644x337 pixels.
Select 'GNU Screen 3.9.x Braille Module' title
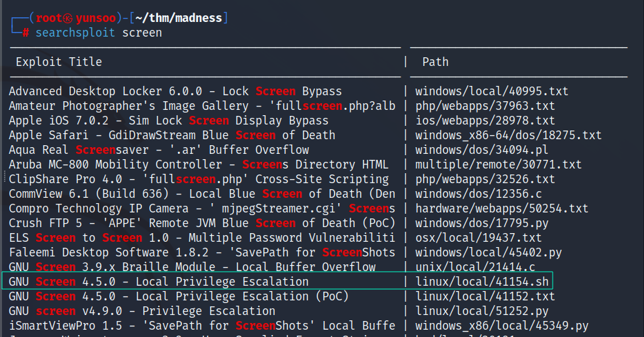coord(192,267)
